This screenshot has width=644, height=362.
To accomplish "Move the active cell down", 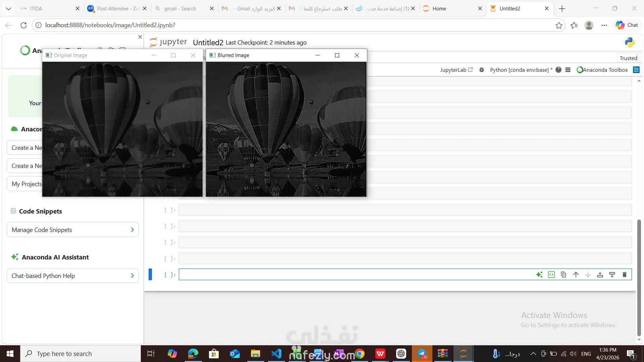I will [x=588, y=275].
